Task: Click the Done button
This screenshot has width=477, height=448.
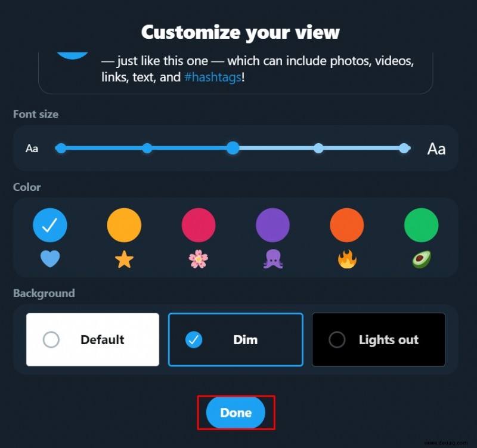Action: 236,413
